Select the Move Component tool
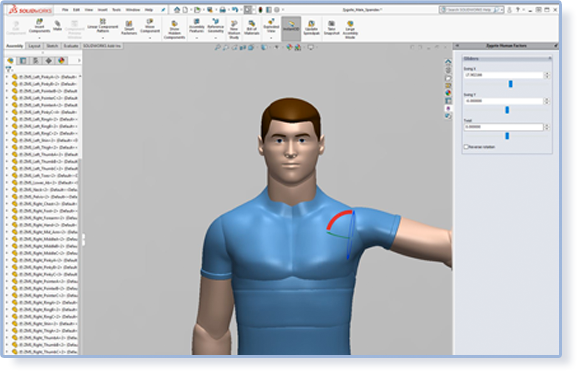The height and width of the screenshot is (371, 577). 150,26
